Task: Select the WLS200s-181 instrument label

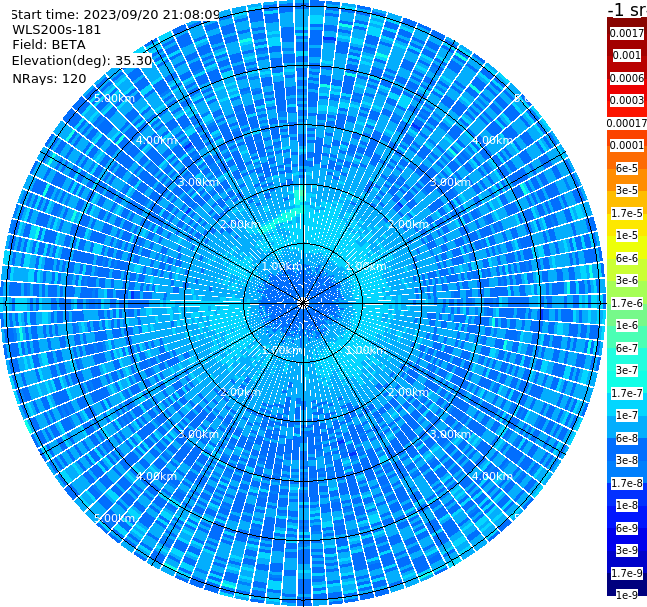Action: pos(57,30)
